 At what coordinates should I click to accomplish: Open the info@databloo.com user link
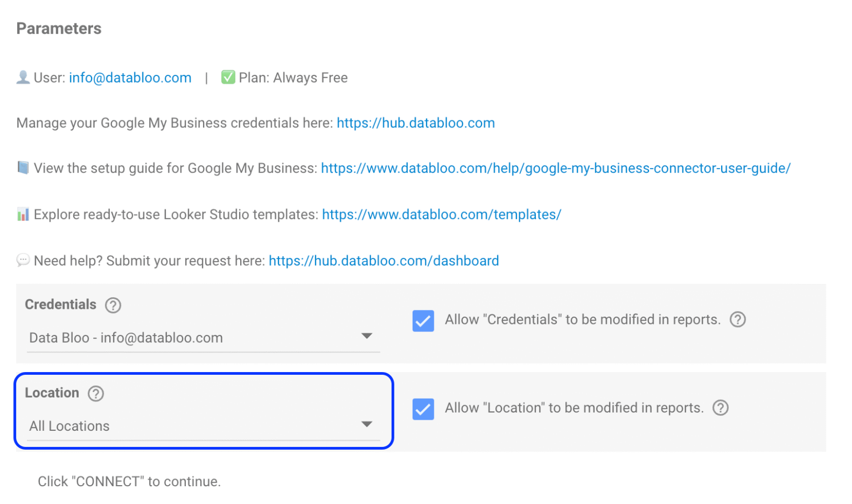coord(130,78)
